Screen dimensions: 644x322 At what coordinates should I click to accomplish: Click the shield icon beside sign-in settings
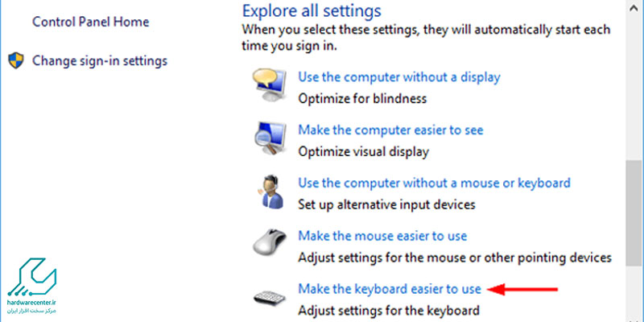tap(16, 60)
